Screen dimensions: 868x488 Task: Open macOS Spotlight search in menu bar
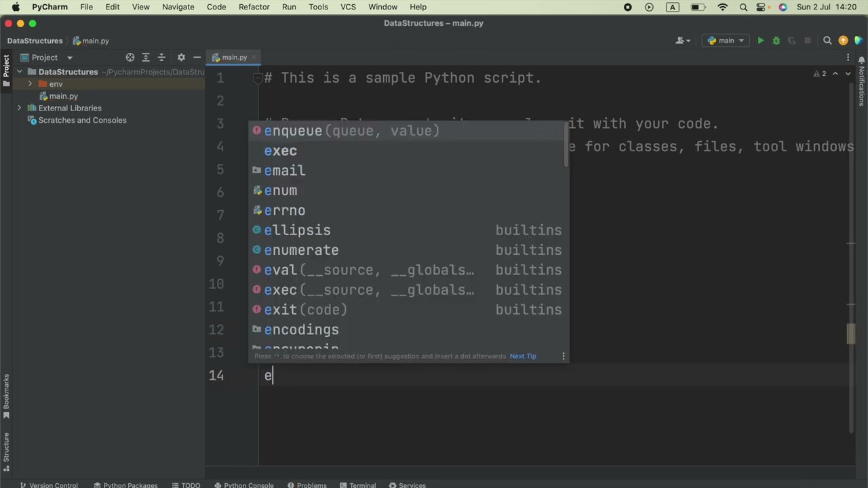(743, 7)
